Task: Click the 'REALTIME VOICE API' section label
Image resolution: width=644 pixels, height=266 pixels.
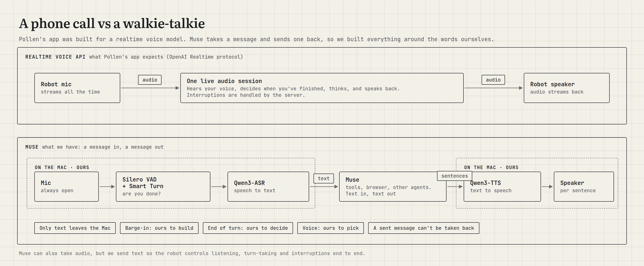Action: coord(55,57)
